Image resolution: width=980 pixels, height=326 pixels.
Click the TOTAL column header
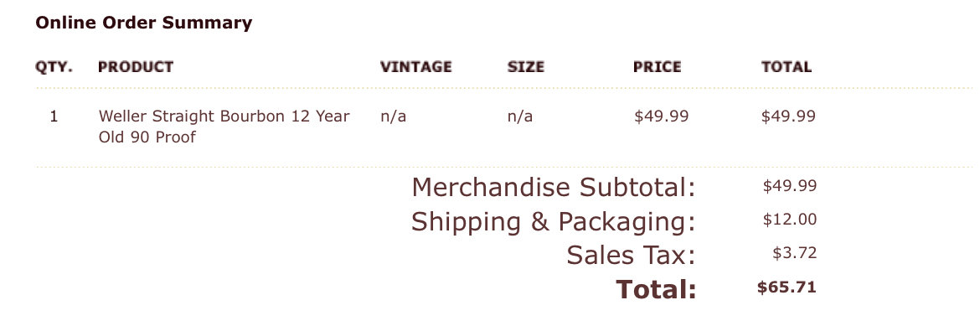tap(787, 67)
